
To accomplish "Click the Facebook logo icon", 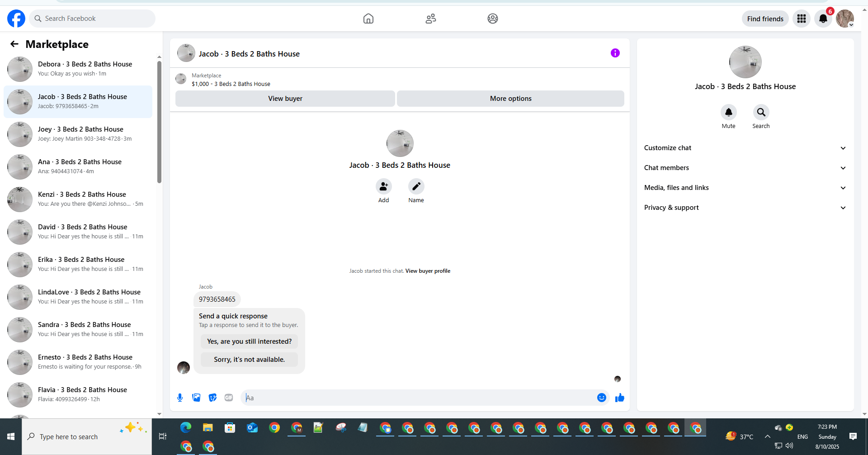I will click(16, 19).
